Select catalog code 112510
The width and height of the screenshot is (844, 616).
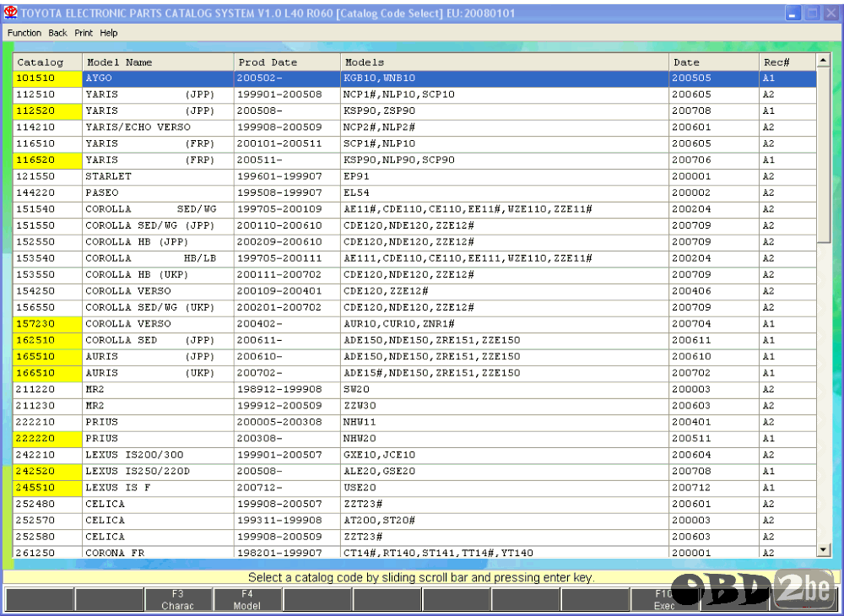pyautogui.click(x=48, y=95)
